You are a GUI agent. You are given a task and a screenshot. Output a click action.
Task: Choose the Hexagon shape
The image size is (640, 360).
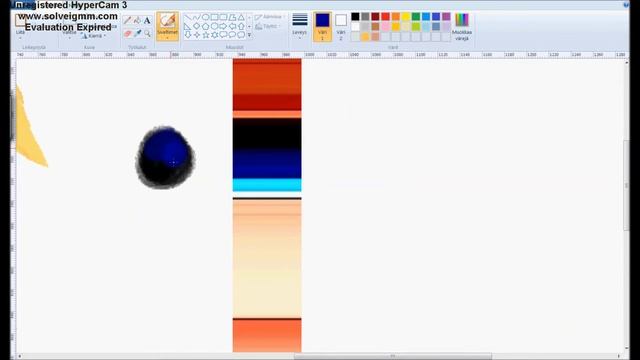[215, 26]
